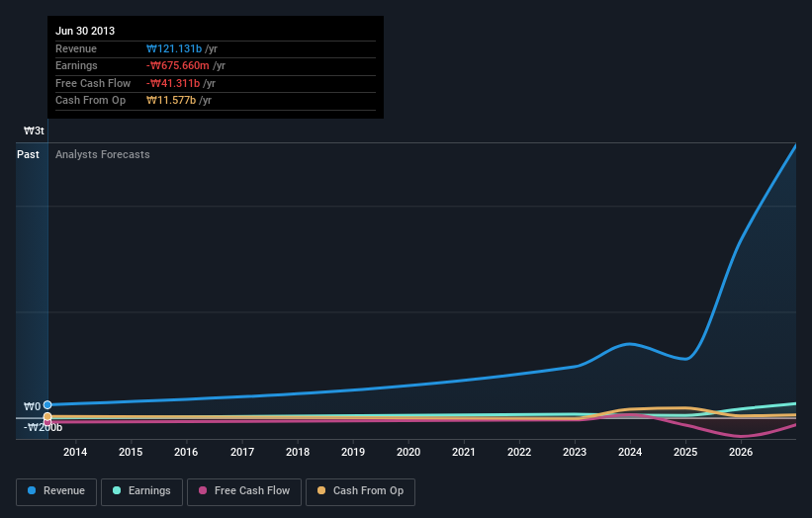Click the 2025 x-axis label

point(685,453)
